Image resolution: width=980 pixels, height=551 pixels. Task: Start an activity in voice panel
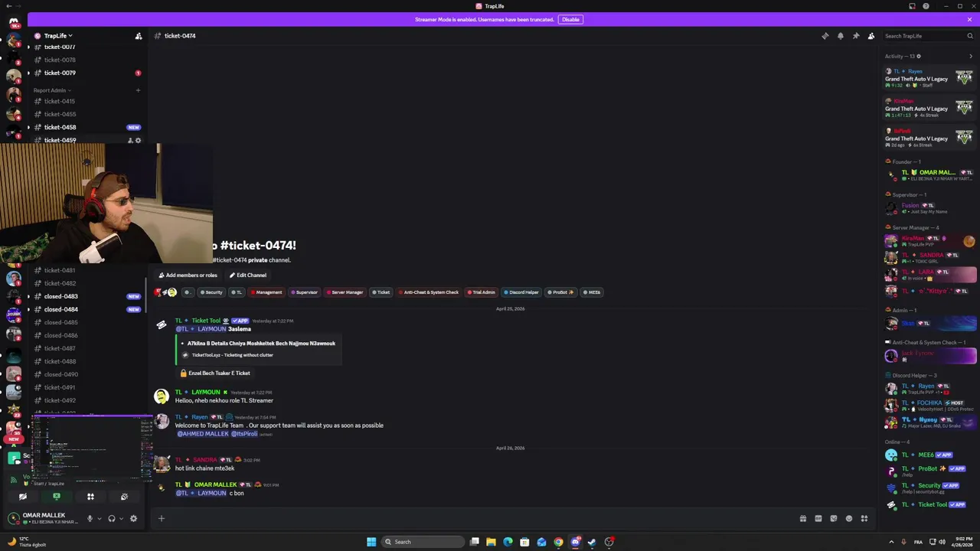tap(90, 497)
